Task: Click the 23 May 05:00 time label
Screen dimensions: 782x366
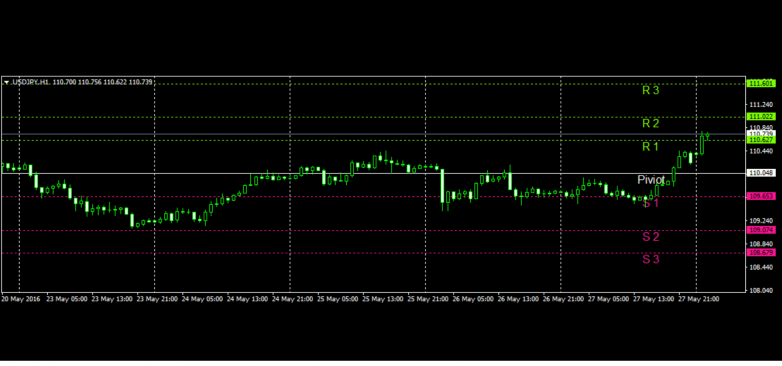Action: click(67, 299)
